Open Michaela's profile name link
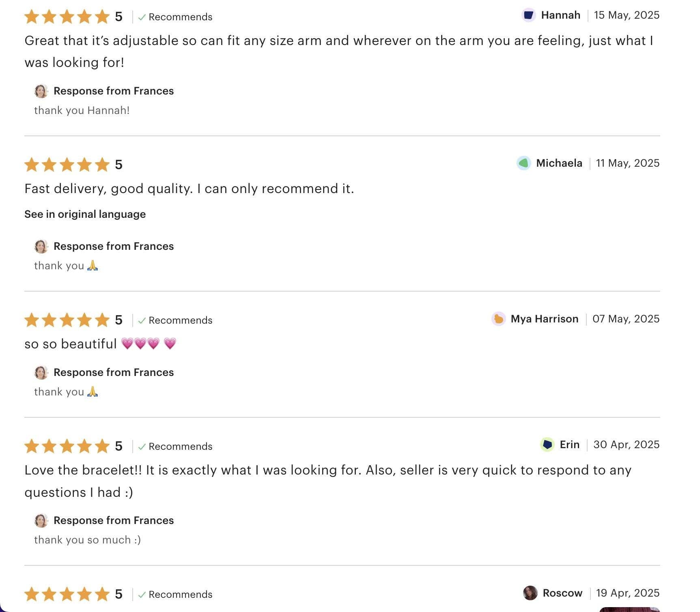 click(559, 163)
